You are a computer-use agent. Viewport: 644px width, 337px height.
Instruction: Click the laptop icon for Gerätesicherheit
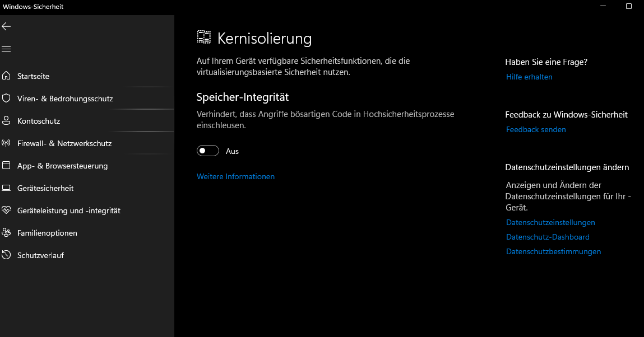pyautogui.click(x=6, y=188)
